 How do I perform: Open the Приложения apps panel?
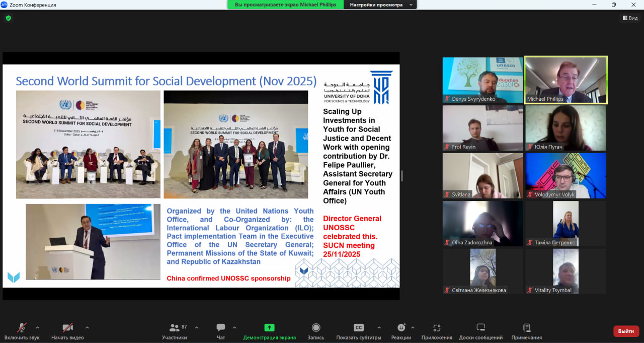click(437, 330)
